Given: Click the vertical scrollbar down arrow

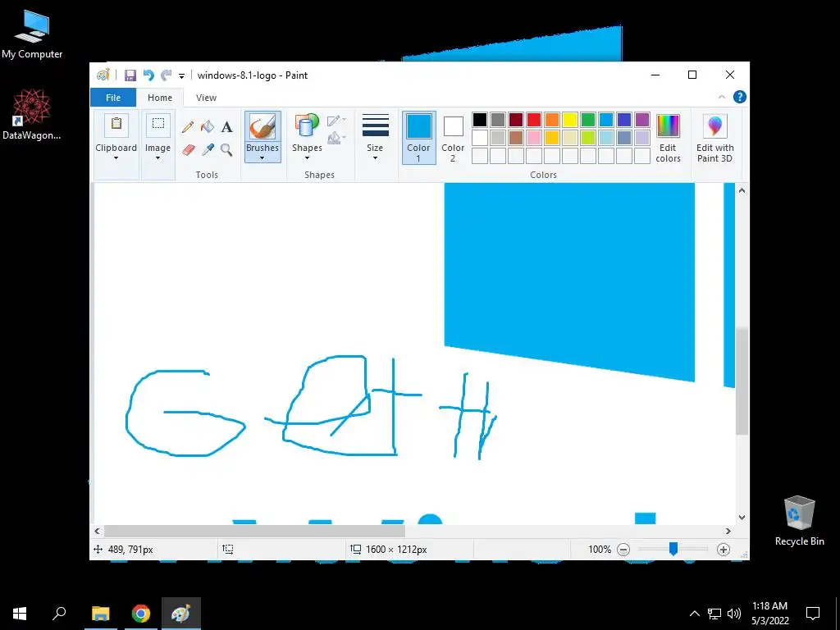Looking at the screenshot, I should pos(742,518).
